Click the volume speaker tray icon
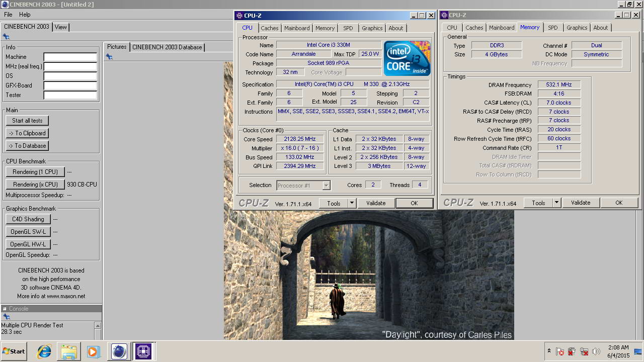This screenshot has height=362, width=644. click(x=596, y=351)
